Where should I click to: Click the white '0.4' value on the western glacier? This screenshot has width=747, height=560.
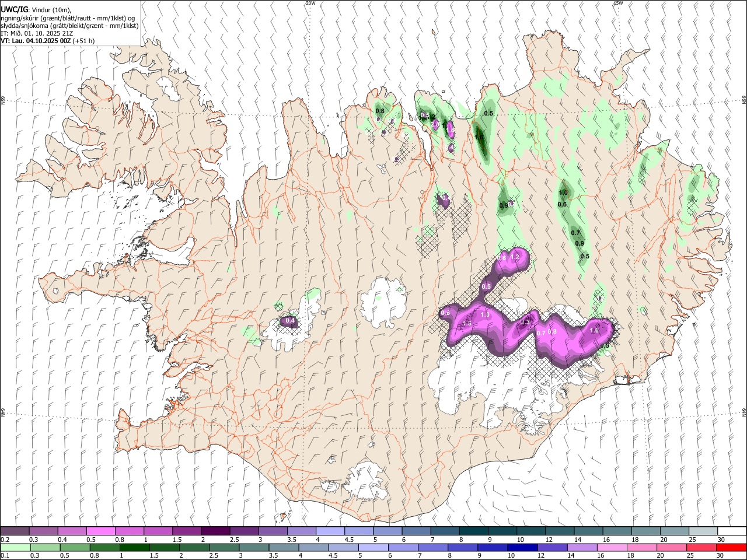click(289, 320)
